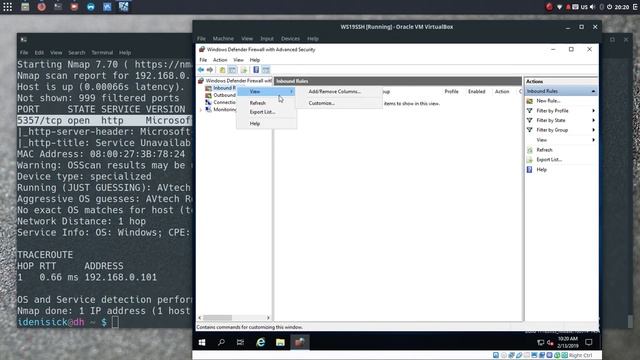The image size is (640, 360).
Task: Click the teal round launcher on host panel
Action: tap(91, 7)
